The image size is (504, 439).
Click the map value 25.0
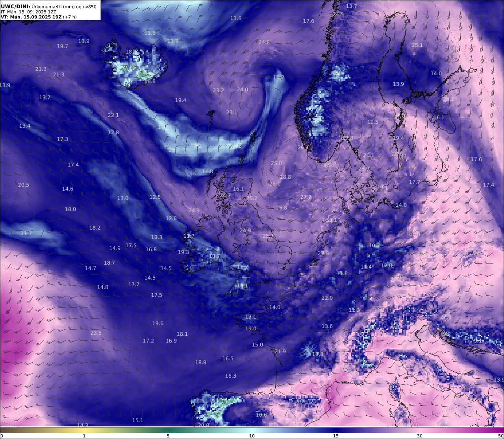276,163
